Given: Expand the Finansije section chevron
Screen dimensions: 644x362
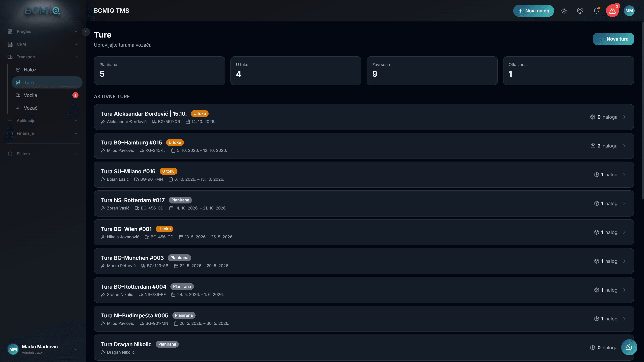Looking at the screenshot, I should pyautogui.click(x=76, y=133).
